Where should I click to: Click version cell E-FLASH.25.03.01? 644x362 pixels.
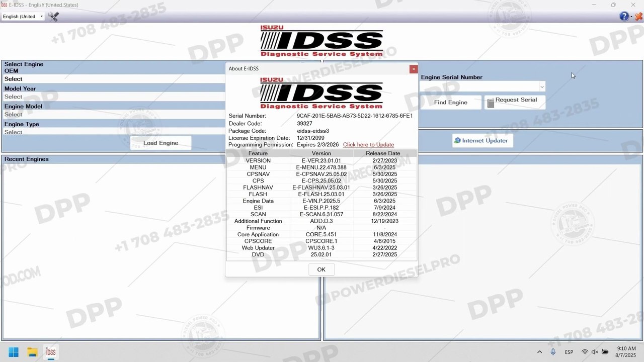(x=321, y=194)
